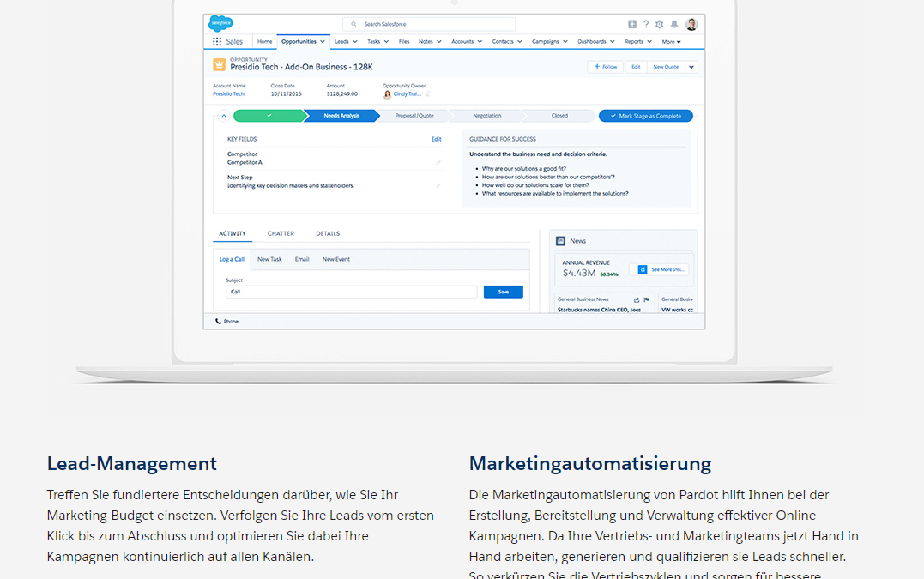
Task: Expand the Dashboards tab dropdown arrow
Action: [x=613, y=42]
